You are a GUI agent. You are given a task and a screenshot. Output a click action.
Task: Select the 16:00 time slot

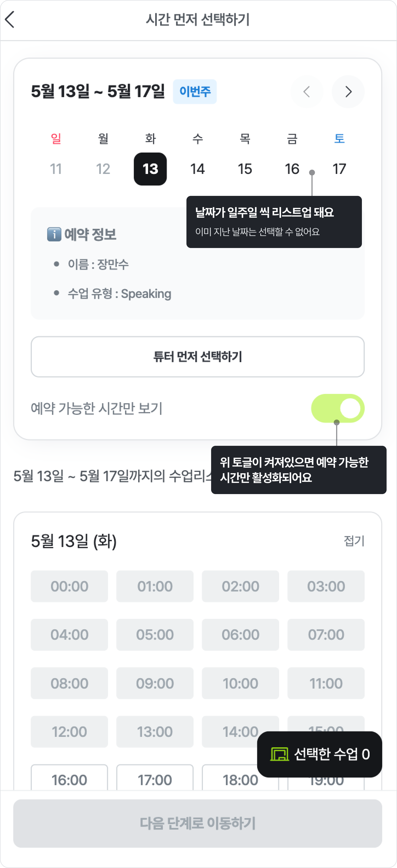pyautogui.click(x=69, y=778)
